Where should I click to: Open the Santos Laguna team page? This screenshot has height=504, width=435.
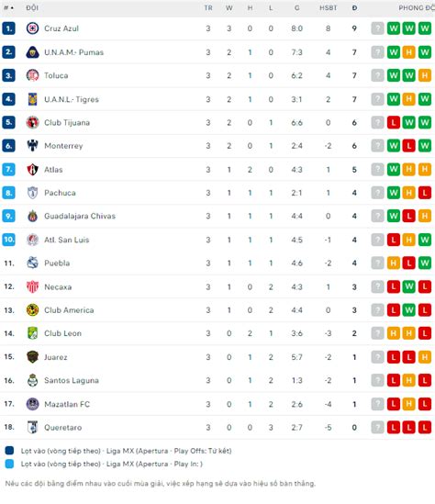click(72, 381)
